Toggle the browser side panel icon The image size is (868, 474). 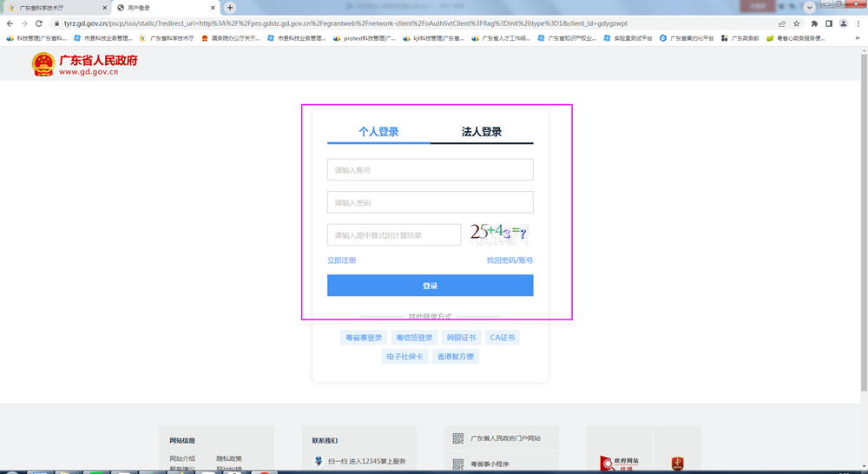[x=829, y=23]
